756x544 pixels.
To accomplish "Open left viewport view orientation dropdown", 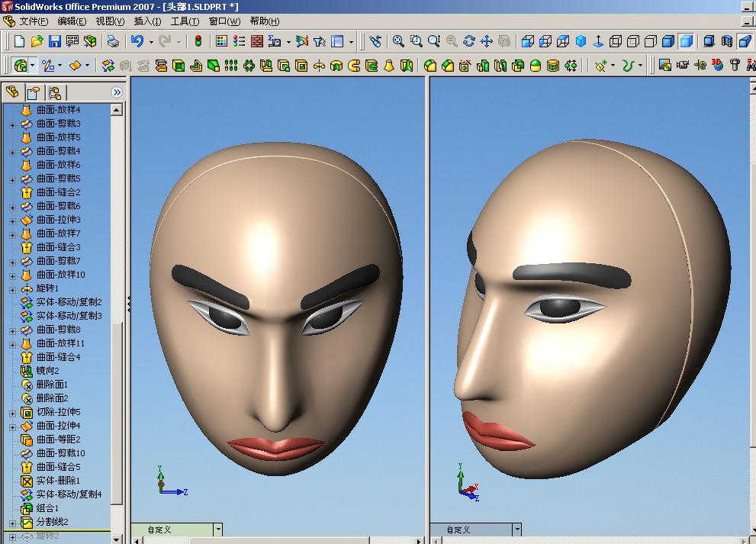I will click(x=218, y=530).
